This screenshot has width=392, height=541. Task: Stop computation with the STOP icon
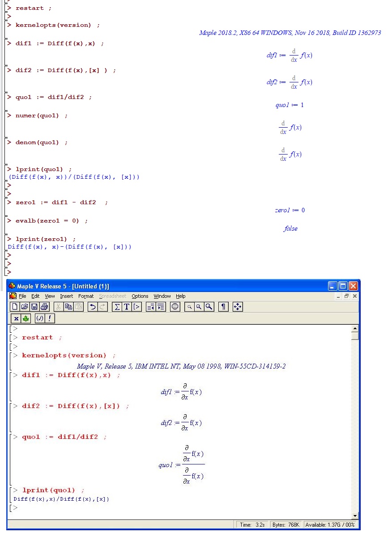click(175, 307)
